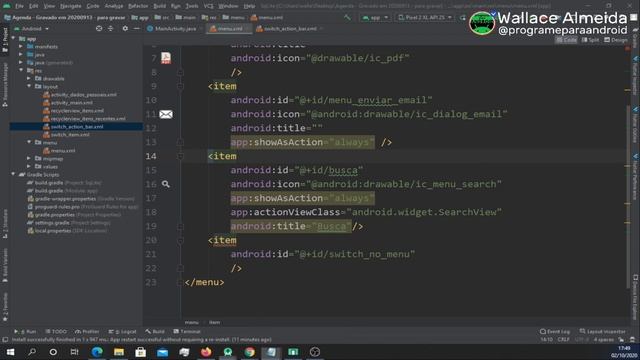Launch Firefox from taskbar
This screenshot has height=360, width=640.
pyautogui.click(x=206, y=352)
